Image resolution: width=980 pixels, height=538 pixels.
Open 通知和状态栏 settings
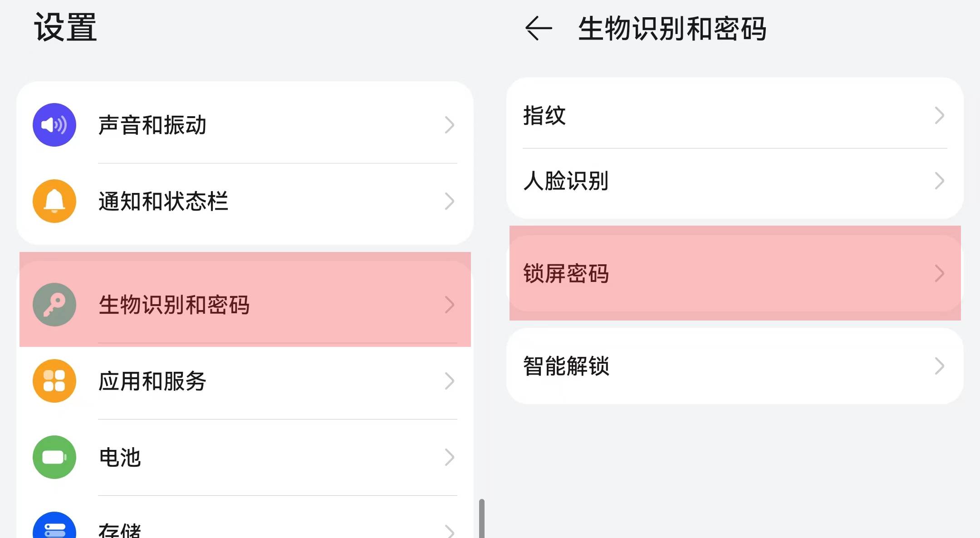coord(163,201)
